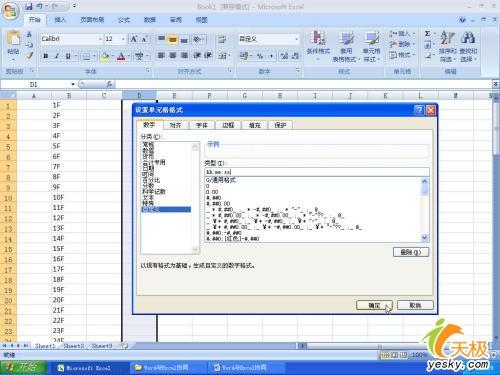Image resolution: width=500 pixels, height=375 pixels.
Task: Click the Find and Select binoculars icon
Action: tap(468, 37)
